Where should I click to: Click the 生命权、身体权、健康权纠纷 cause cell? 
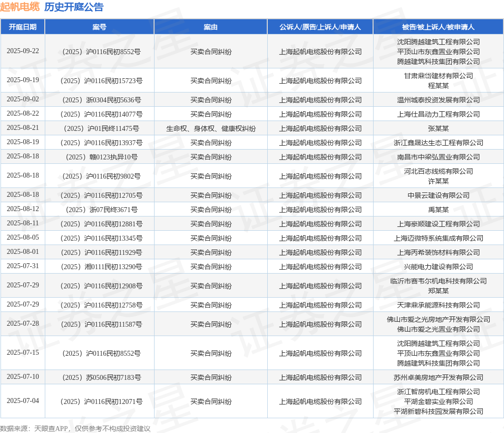(211, 129)
